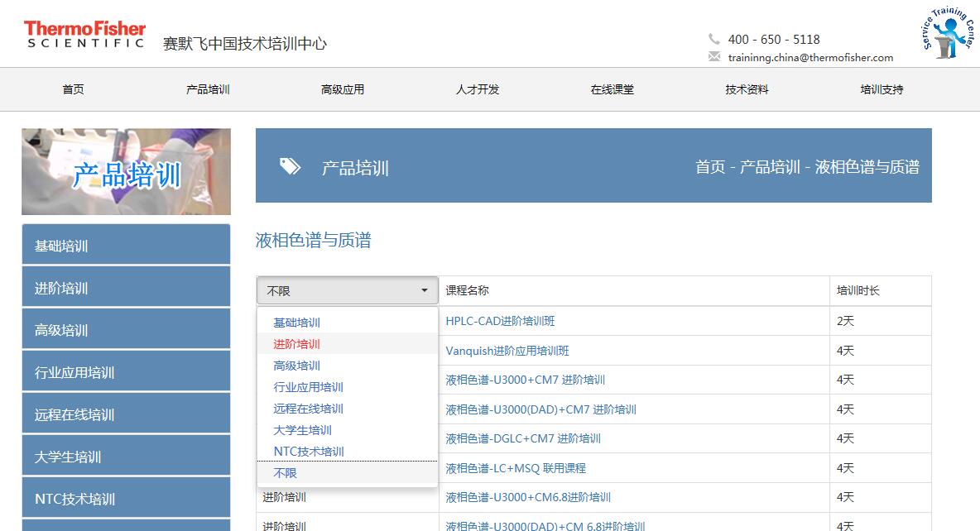Image resolution: width=980 pixels, height=531 pixels.
Task: Open 液相色谱-U3000(DAD)+CM7 进阶培训 course
Action: tap(540, 409)
